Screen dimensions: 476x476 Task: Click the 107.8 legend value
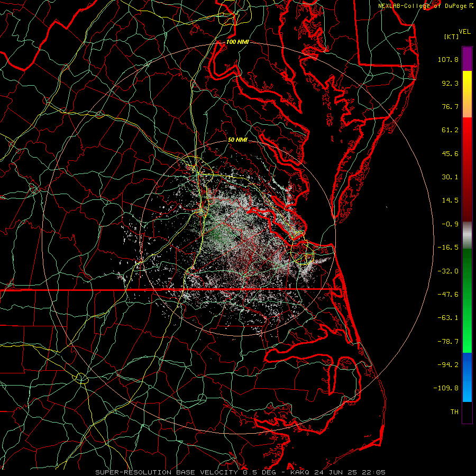pyautogui.click(x=448, y=59)
